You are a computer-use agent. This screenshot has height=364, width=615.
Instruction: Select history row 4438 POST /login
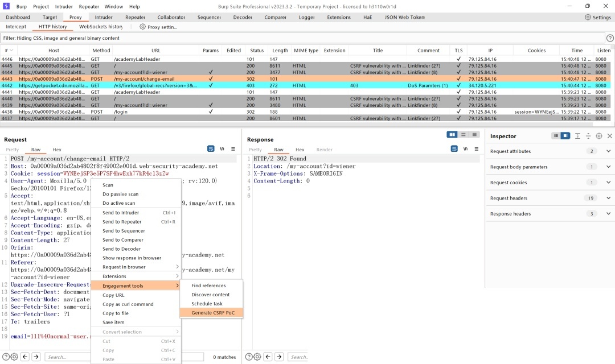pyautogui.click(x=306, y=111)
